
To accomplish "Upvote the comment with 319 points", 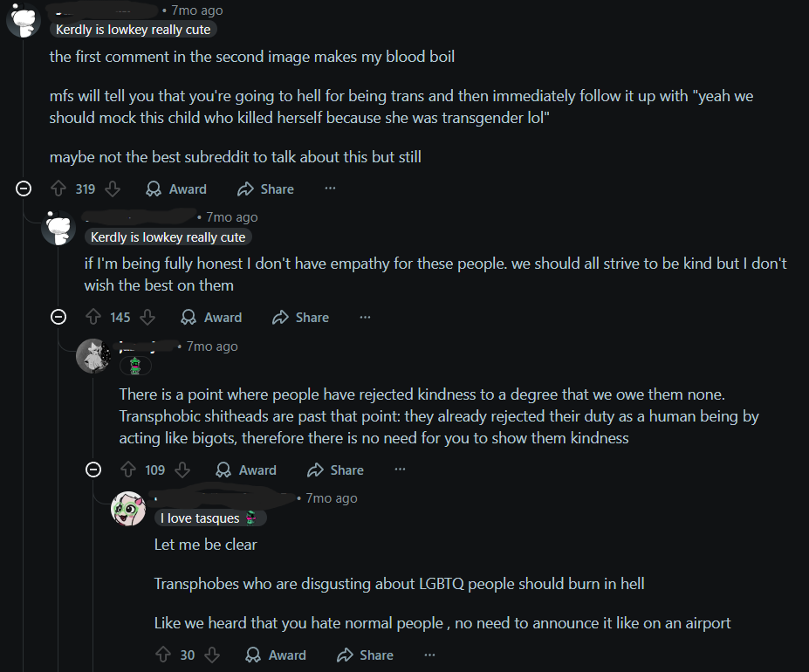I will coord(59,189).
